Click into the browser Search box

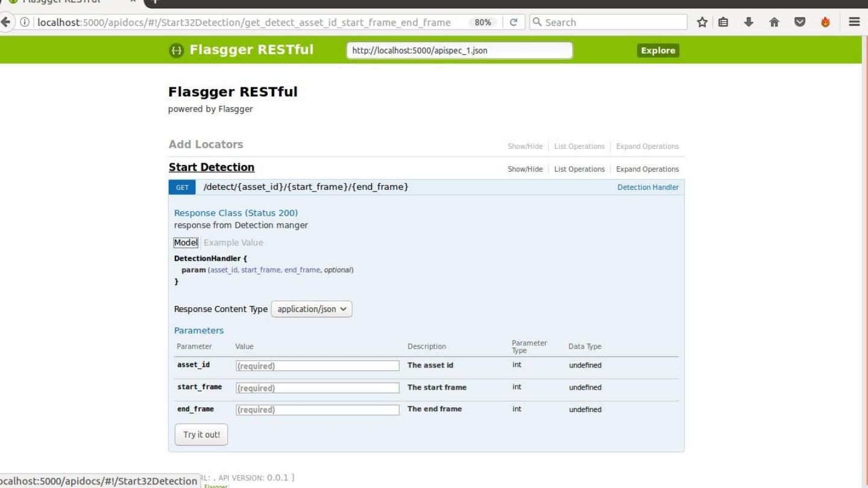(x=608, y=23)
